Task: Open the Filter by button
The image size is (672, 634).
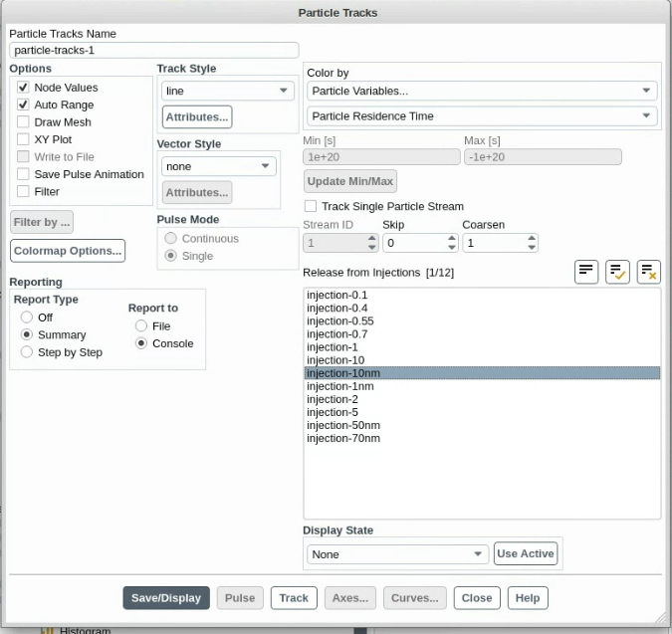Action: point(42,223)
